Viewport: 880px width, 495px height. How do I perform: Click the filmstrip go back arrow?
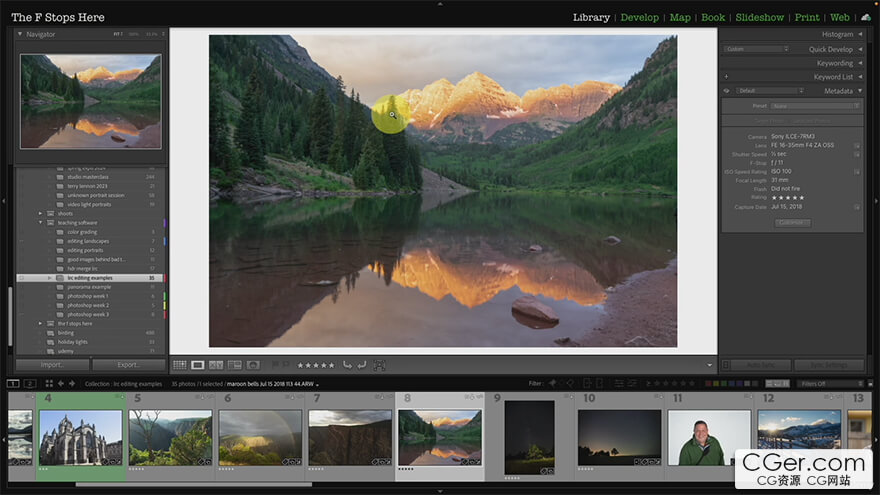click(x=60, y=383)
